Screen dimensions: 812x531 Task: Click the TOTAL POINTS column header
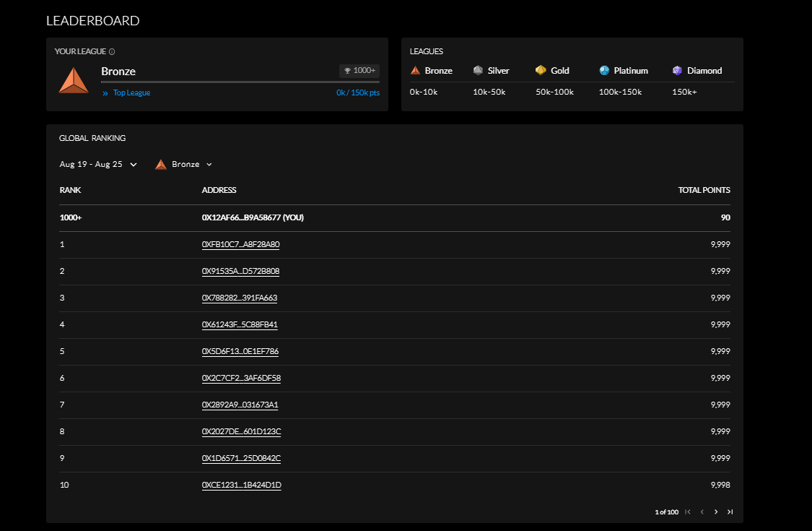click(704, 190)
